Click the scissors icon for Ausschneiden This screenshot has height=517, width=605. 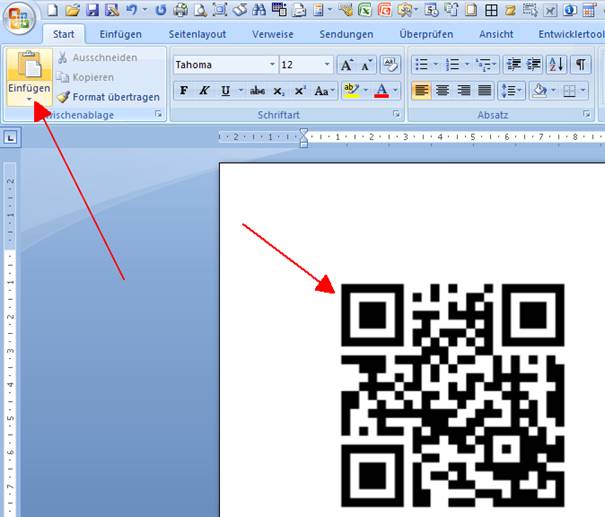pos(63,58)
